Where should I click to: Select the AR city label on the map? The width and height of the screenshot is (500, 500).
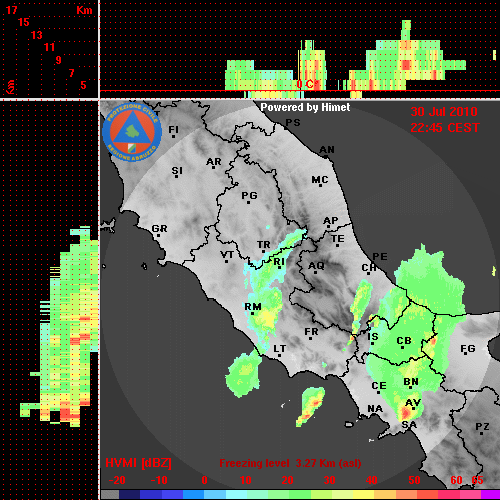coord(214,162)
